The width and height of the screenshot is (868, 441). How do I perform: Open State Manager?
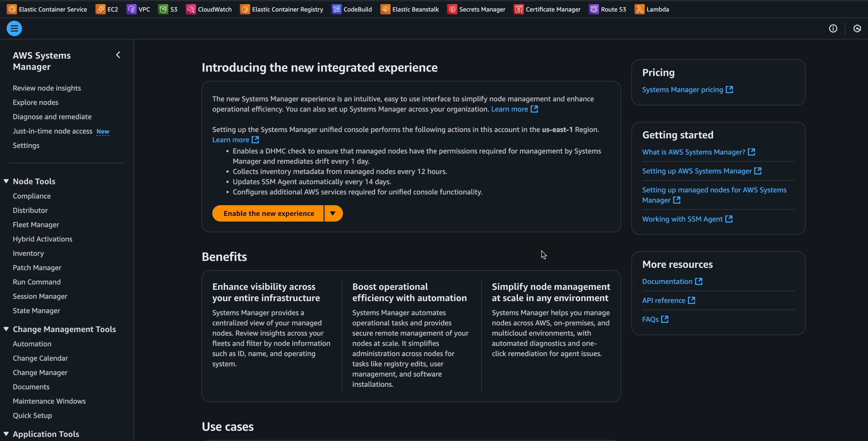[36, 310]
